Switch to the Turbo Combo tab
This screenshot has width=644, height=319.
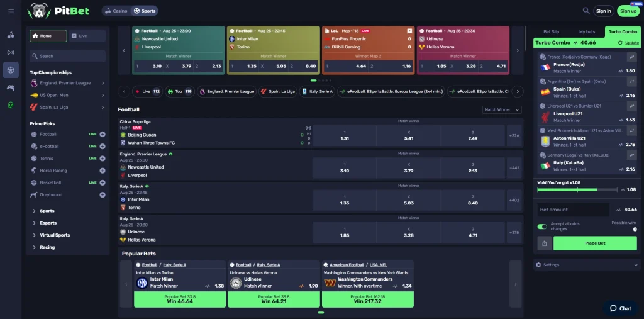coord(623,31)
